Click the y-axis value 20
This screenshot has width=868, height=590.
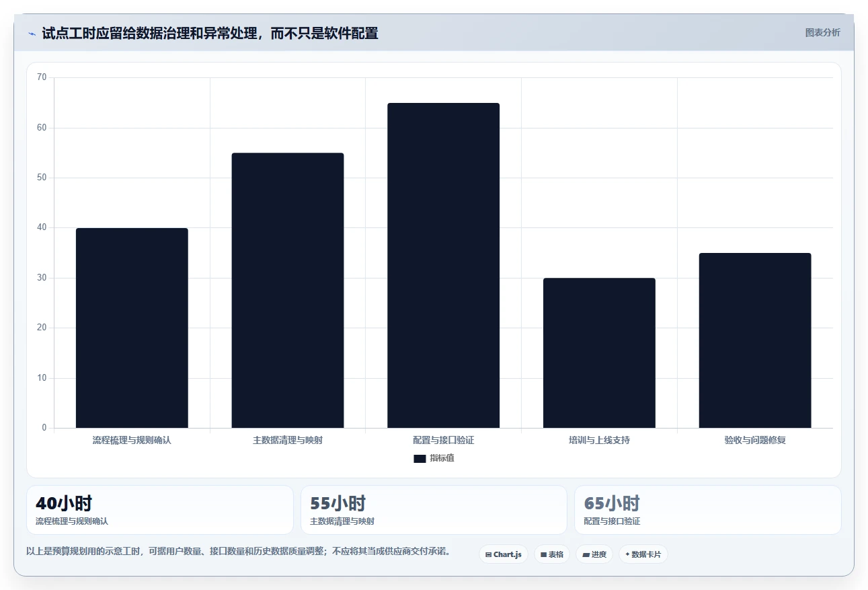42,328
